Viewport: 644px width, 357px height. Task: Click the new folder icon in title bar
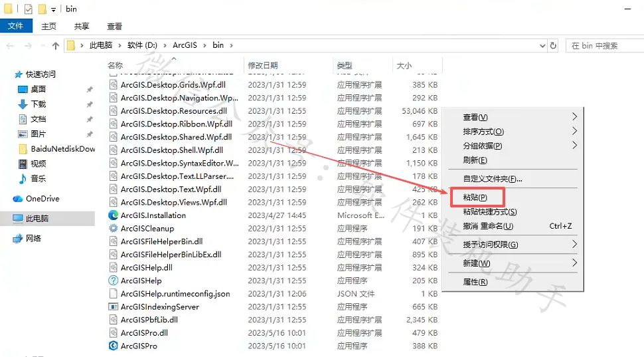point(42,9)
